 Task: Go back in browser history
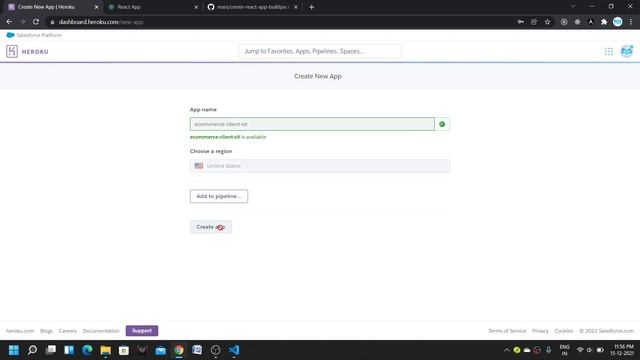tap(9, 22)
